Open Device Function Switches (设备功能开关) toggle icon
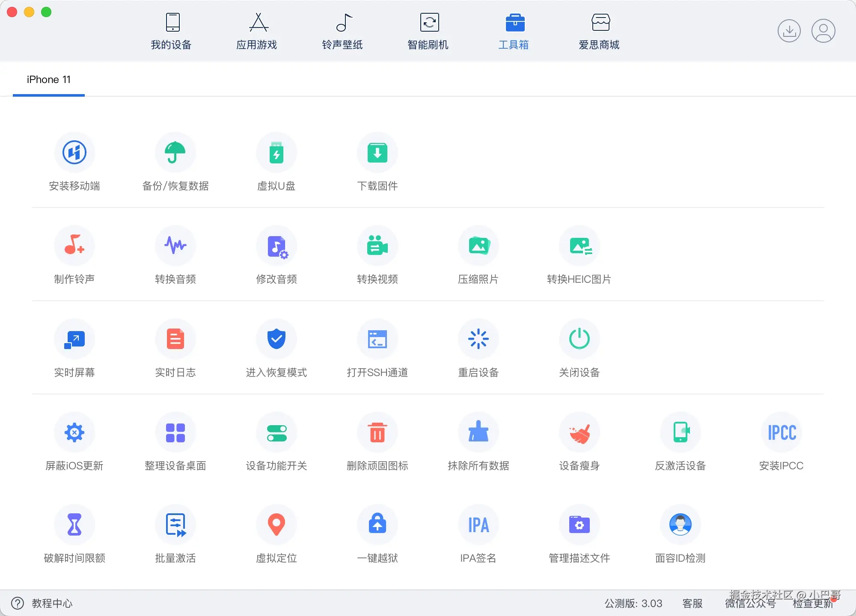This screenshot has height=616, width=856. tap(276, 432)
